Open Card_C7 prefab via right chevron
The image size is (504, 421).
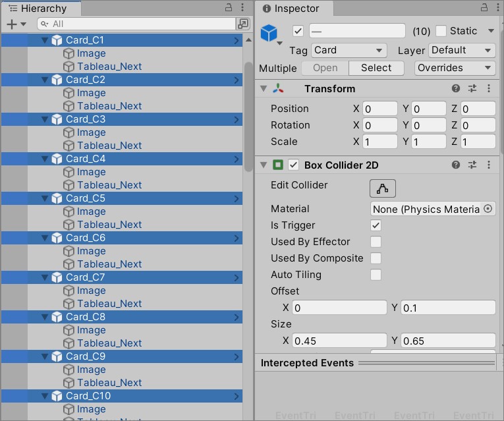pyautogui.click(x=237, y=277)
